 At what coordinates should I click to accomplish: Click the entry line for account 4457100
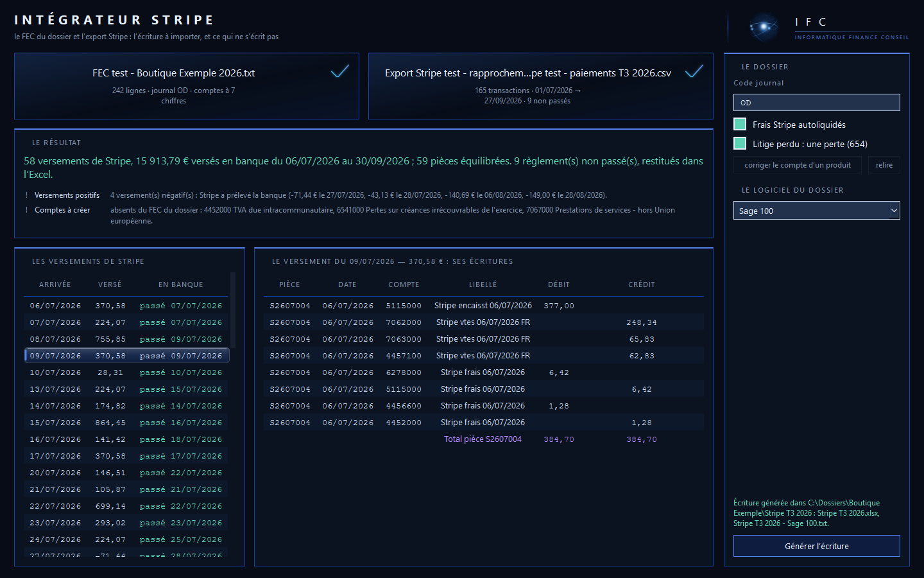click(x=484, y=356)
